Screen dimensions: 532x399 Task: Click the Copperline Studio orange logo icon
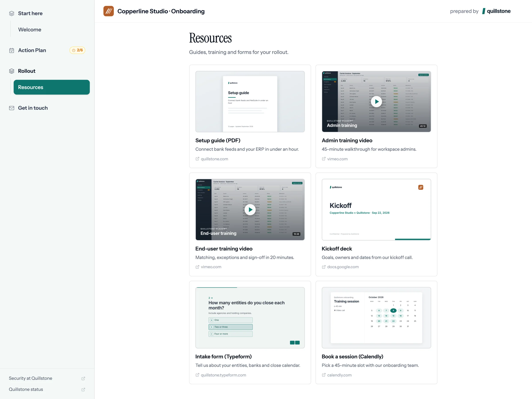tap(108, 11)
